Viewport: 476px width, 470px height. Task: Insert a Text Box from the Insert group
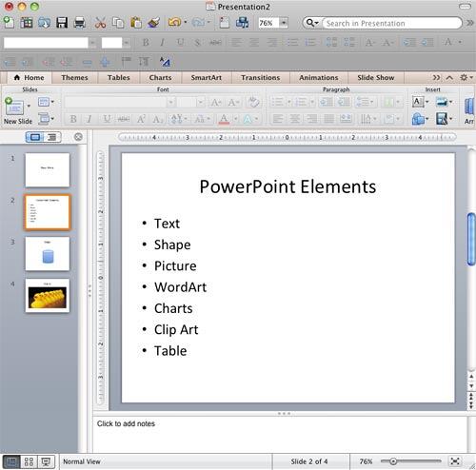[418, 102]
